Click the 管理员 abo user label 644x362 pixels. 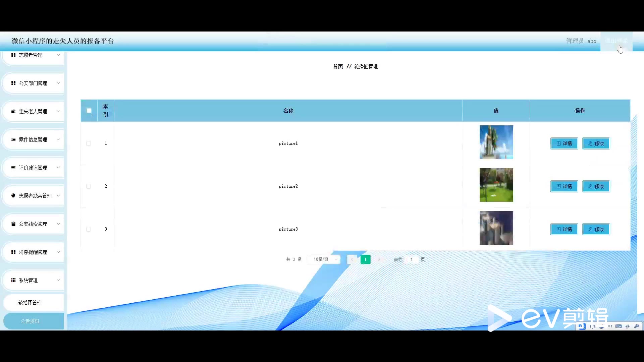point(581,41)
